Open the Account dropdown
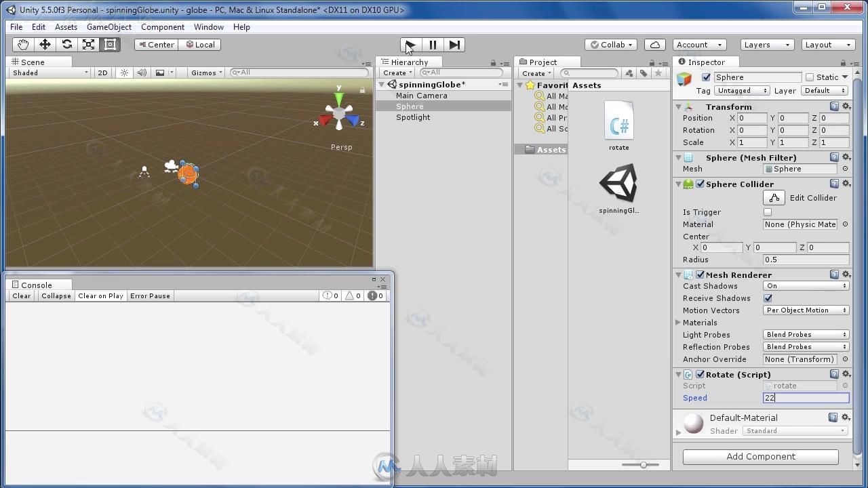The width and height of the screenshot is (868, 488). 700,45
